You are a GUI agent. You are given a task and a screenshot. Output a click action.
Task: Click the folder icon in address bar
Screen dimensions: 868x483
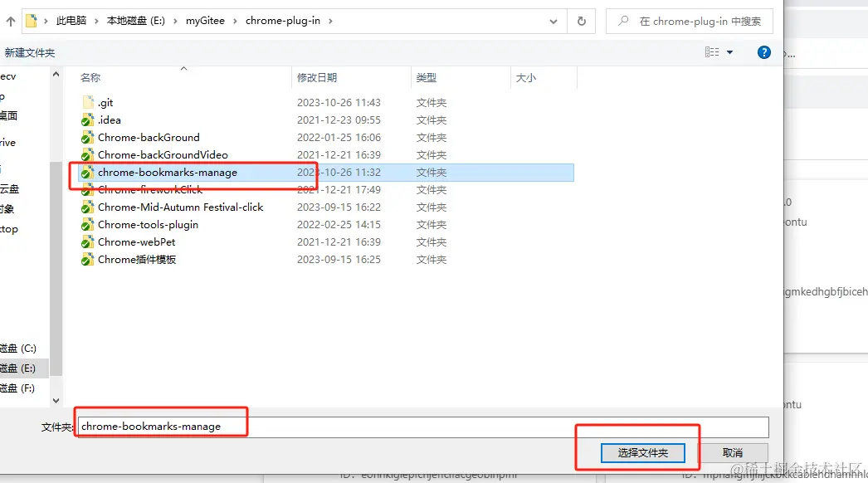31,21
